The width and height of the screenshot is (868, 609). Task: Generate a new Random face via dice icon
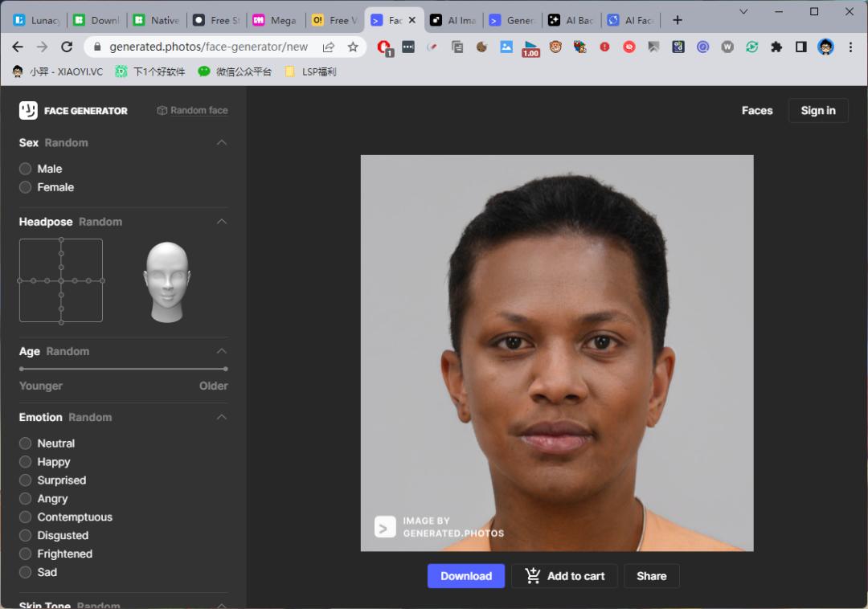(x=162, y=110)
